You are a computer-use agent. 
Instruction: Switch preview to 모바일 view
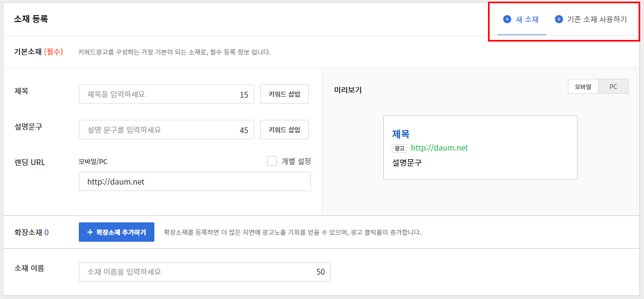tap(583, 87)
